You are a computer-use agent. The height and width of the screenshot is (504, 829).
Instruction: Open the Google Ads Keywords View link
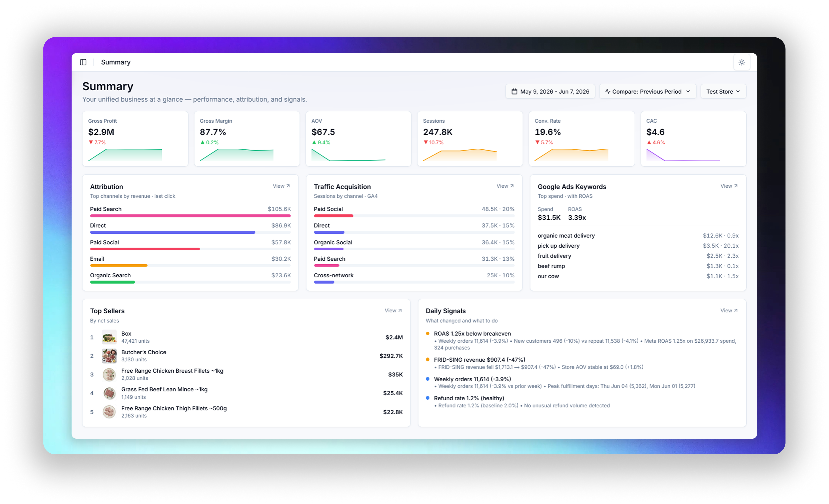728,186
